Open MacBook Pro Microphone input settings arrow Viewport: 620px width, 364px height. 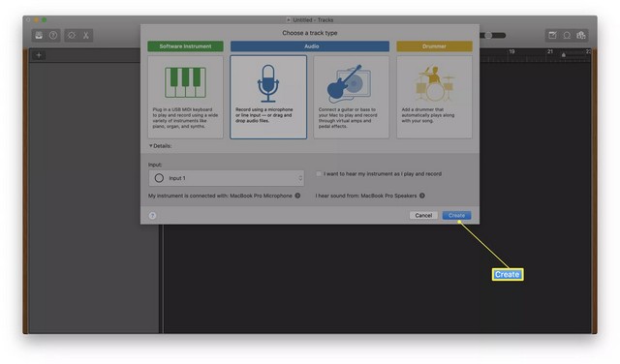(297, 196)
